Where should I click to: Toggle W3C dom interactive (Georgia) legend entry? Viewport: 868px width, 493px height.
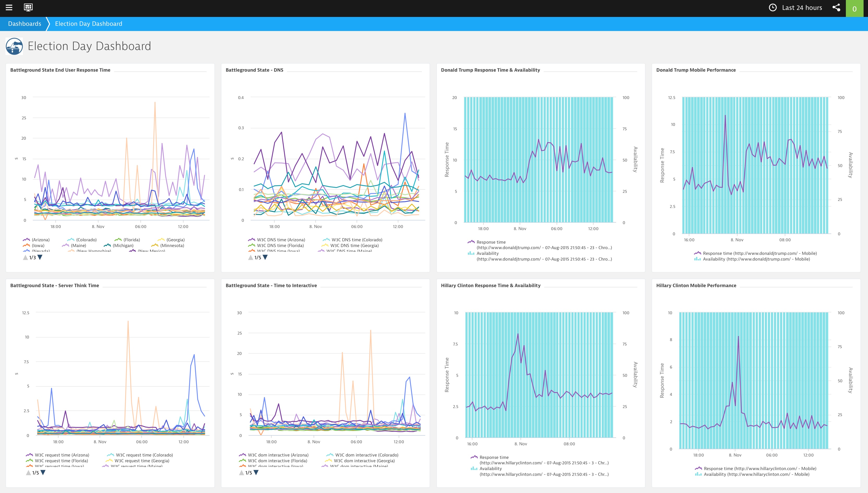360,461
